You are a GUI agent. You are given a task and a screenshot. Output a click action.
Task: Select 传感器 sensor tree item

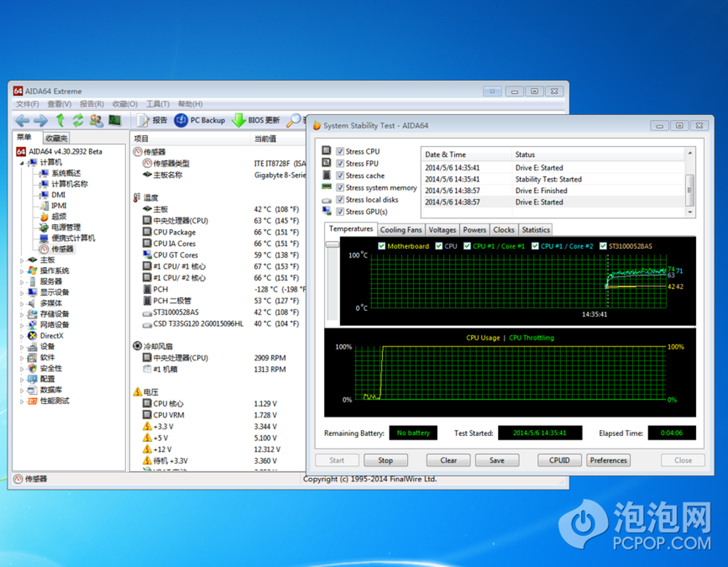[62, 249]
